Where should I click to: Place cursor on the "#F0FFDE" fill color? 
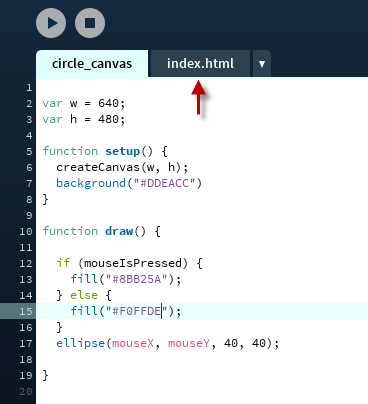pyautogui.click(x=137, y=311)
